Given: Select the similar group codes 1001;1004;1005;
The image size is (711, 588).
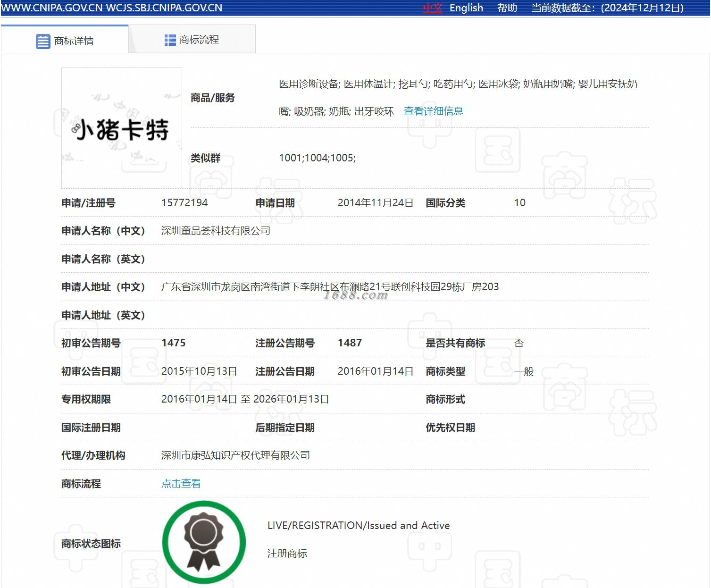Looking at the screenshot, I should (317, 158).
